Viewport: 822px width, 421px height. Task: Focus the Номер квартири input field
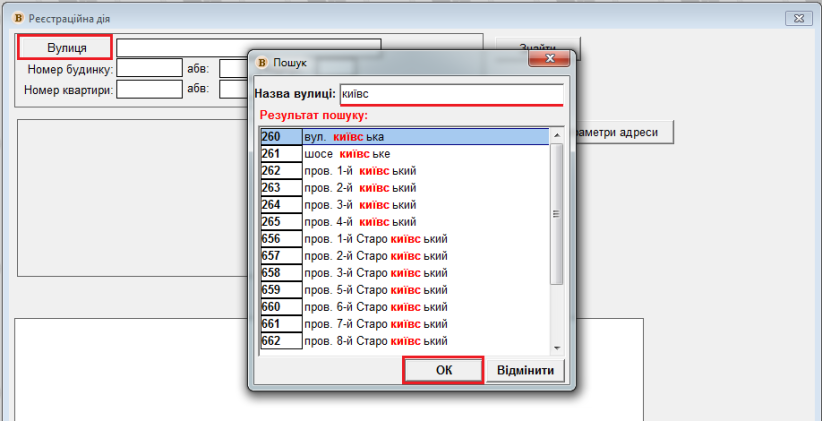click(x=149, y=89)
